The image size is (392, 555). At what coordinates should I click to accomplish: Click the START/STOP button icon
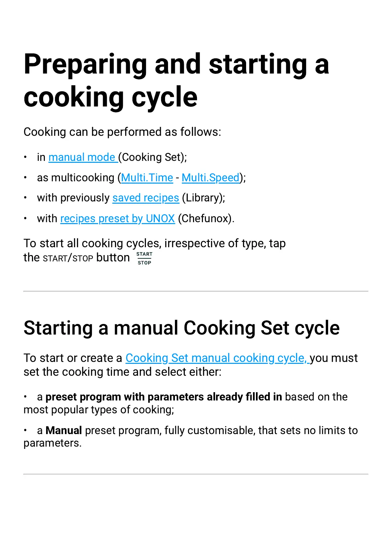tap(144, 258)
